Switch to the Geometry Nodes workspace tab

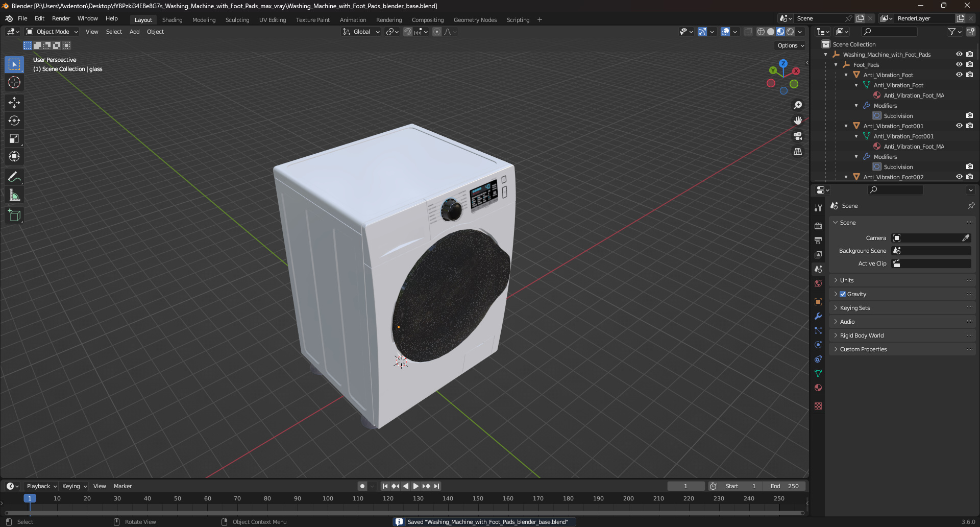(x=475, y=20)
